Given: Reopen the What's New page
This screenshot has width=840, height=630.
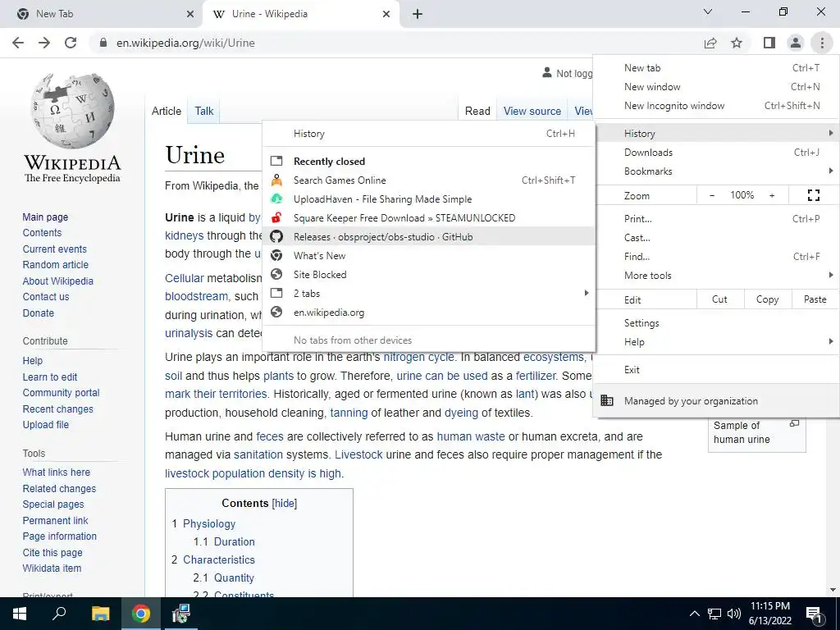Looking at the screenshot, I should (x=428, y=256).
